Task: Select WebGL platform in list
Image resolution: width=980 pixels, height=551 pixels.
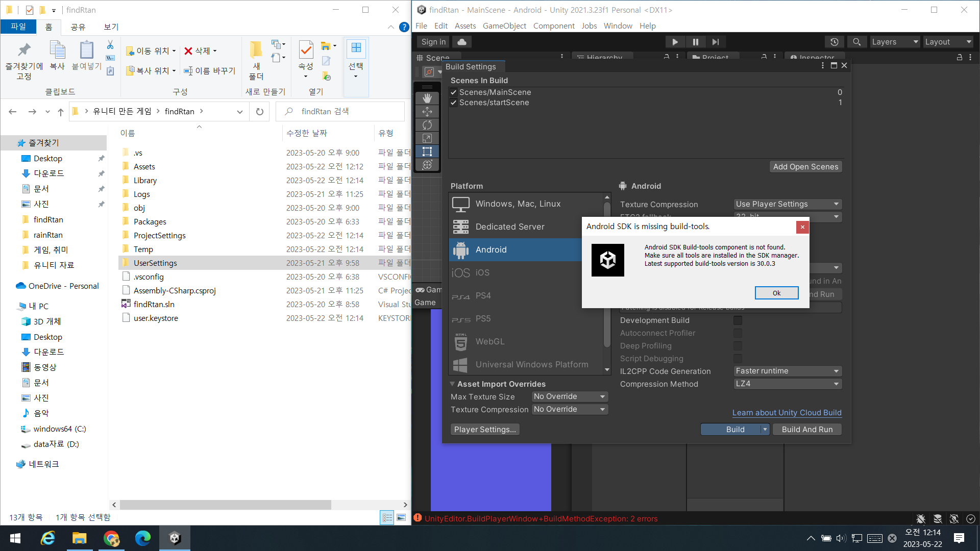Action: point(526,342)
